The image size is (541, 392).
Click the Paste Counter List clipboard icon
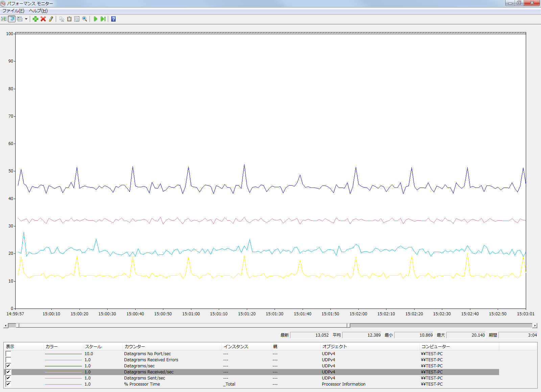point(69,19)
